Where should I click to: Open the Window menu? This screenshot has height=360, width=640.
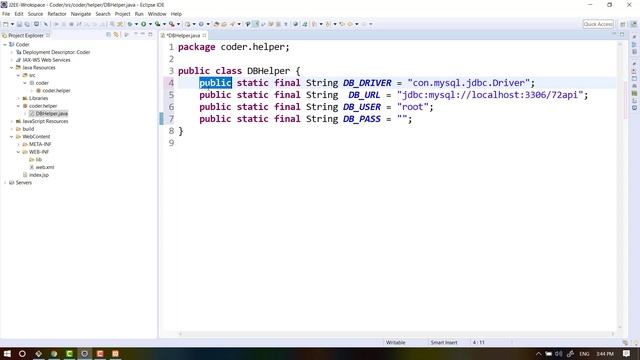(157, 14)
